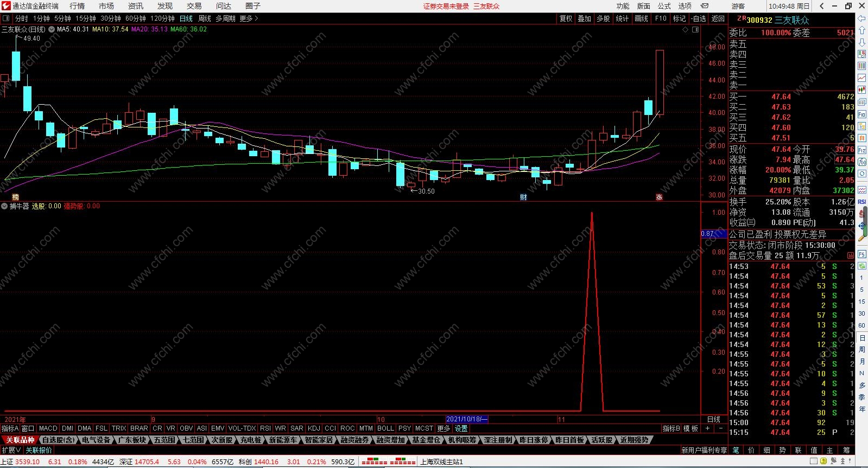The height and width of the screenshot is (468, 868).
Task: Click the 叠加 overlay button
Action: (x=584, y=18)
